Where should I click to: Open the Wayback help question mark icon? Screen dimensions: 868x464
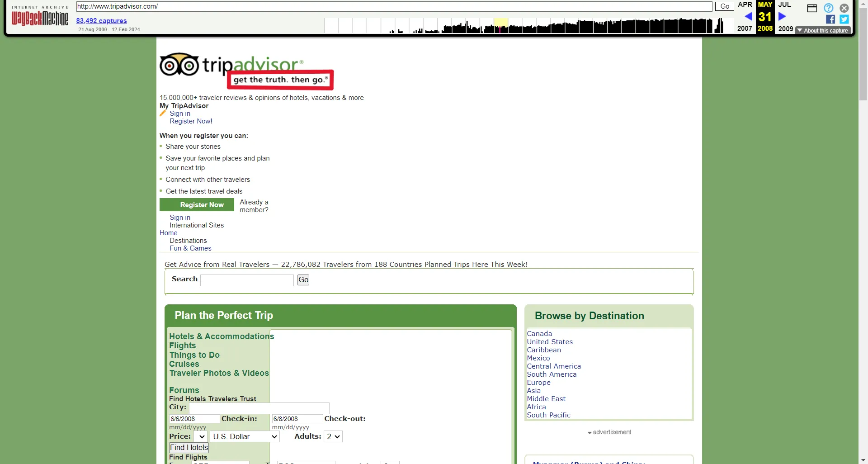(x=828, y=8)
